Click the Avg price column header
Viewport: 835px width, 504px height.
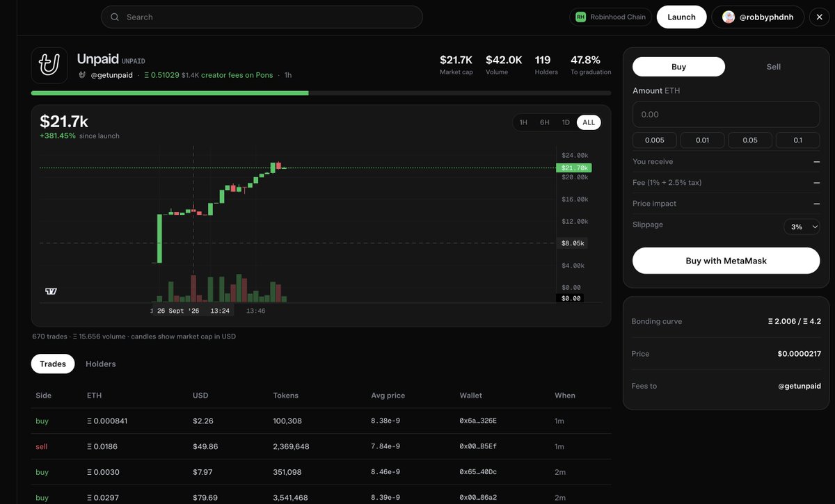click(x=388, y=396)
